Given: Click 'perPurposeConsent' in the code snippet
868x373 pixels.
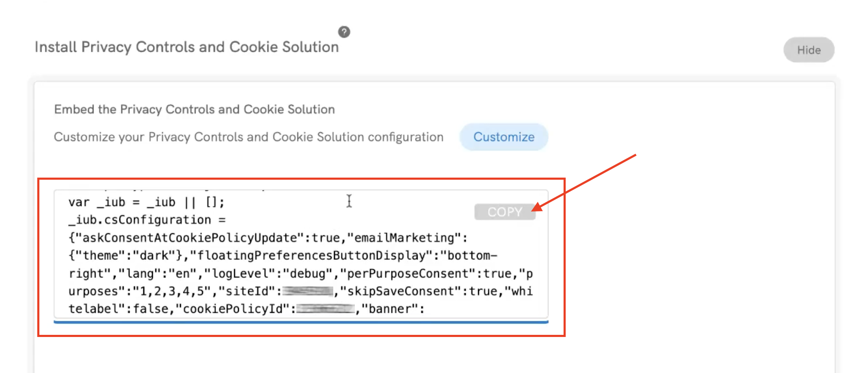Looking at the screenshot, I should pos(407,273).
